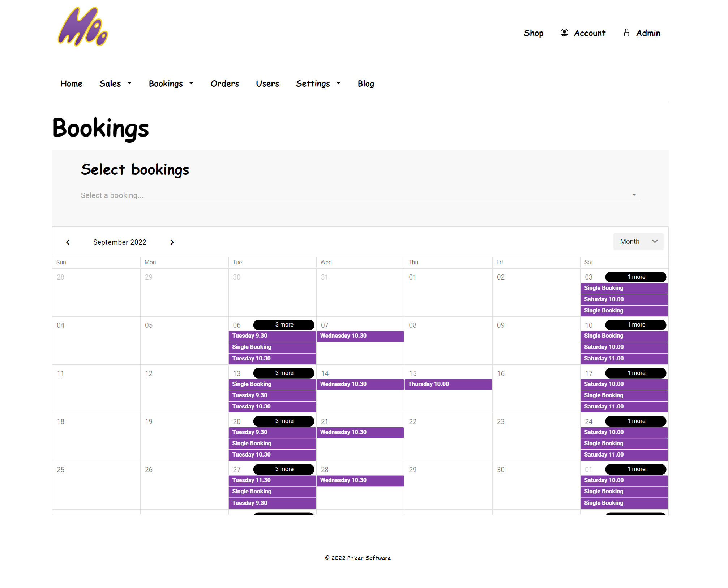Open Wednesday 10.30 event on the 21st
The image size is (728, 588).
360,432
